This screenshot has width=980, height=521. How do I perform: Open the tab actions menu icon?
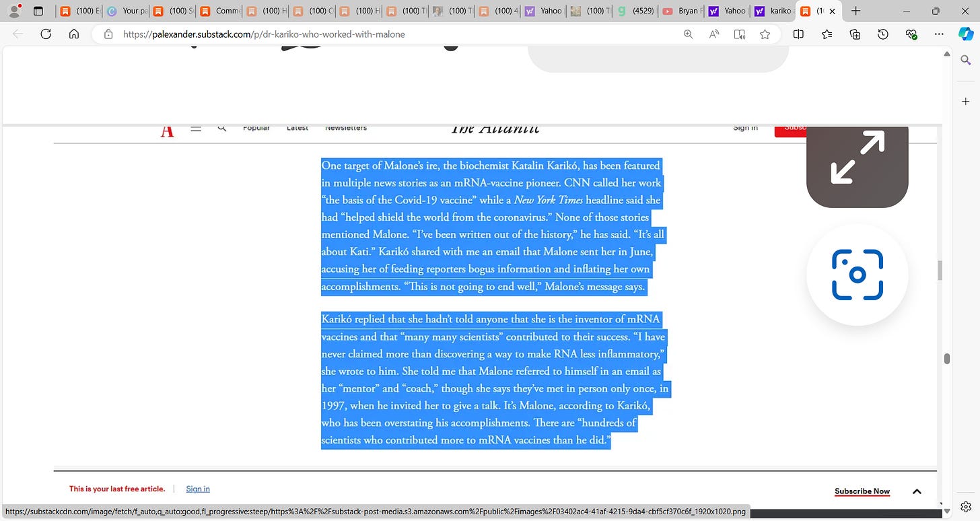[38, 11]
